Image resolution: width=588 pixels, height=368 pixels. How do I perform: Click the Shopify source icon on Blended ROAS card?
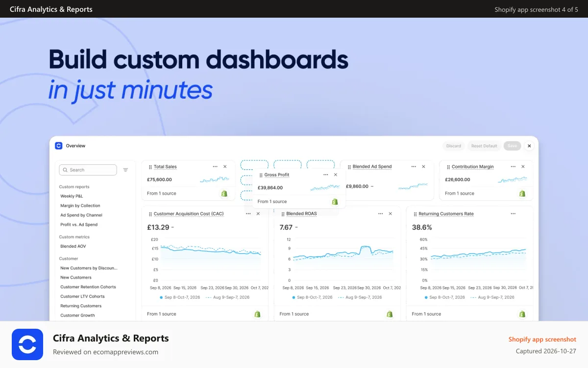[x=390, y=314]
